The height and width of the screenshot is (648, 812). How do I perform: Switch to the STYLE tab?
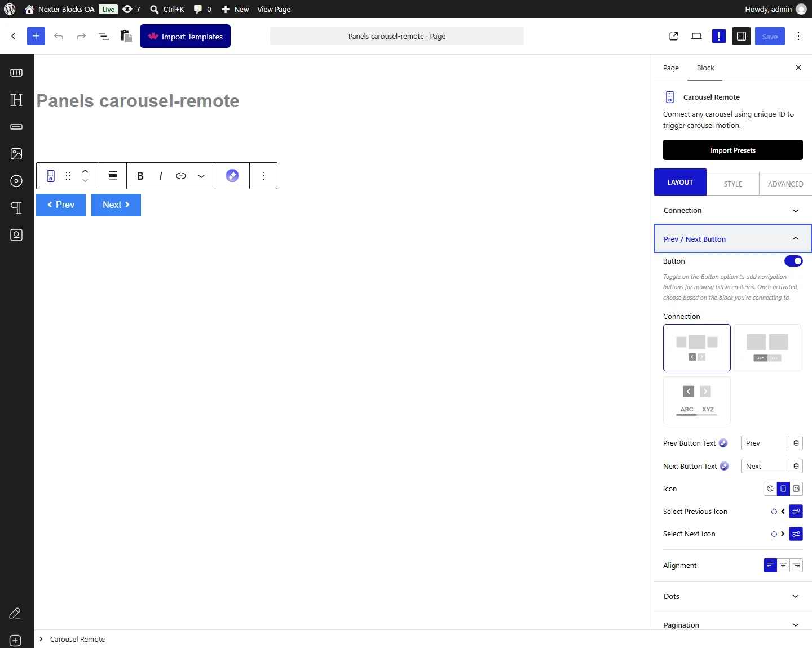tap(733, 184)
